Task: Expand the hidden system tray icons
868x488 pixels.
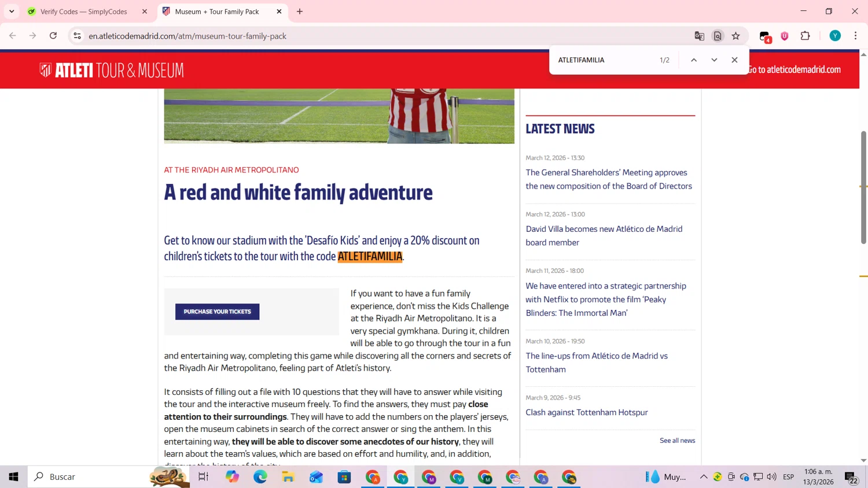Action: coord(704,477)
